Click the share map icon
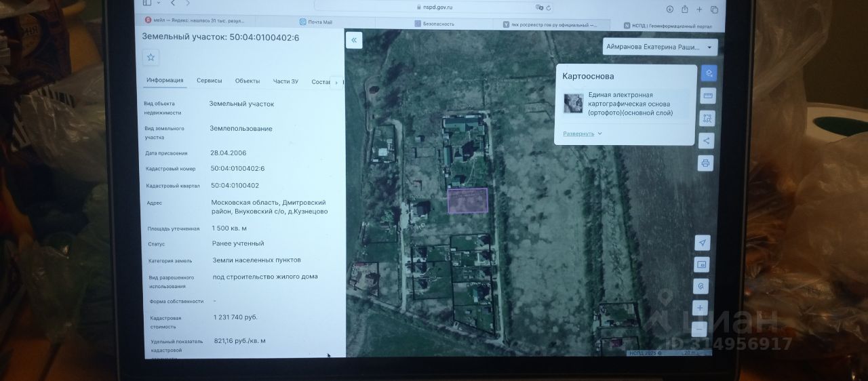 pos(707,140)
